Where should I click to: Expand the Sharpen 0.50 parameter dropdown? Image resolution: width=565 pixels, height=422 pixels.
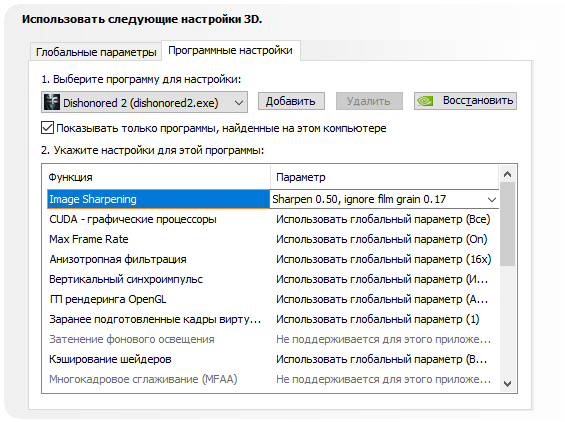point(492,199)
